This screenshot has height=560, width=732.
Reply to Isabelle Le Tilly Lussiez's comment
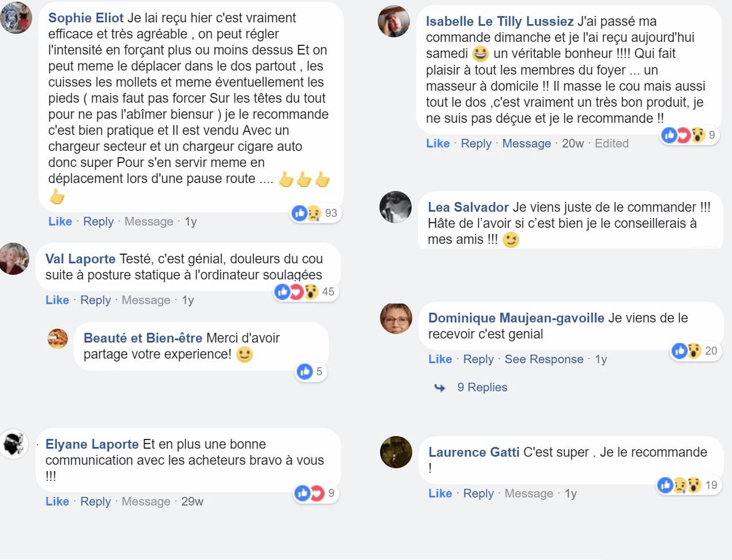pos(476,143)
